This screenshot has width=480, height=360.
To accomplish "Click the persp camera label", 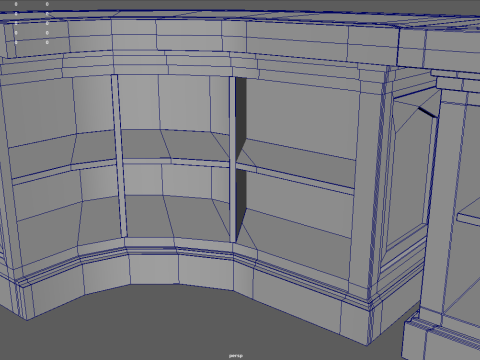I will point(236,356).
